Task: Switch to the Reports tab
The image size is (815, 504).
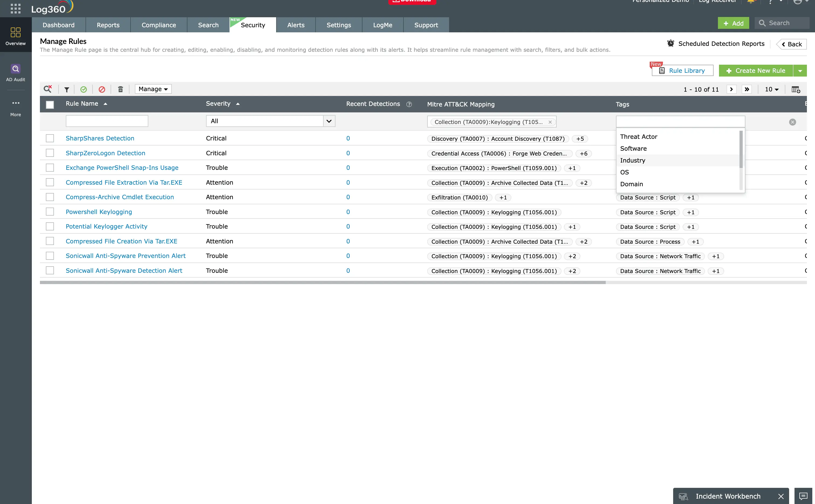Action: pyautogui.click(x=108, y=25)
